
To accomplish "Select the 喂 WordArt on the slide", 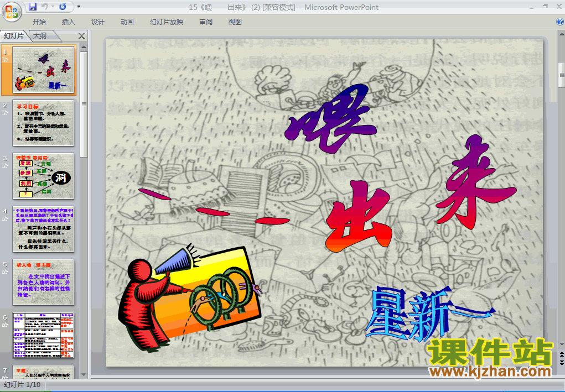I will pyautogui.click(x=330, y=119).
